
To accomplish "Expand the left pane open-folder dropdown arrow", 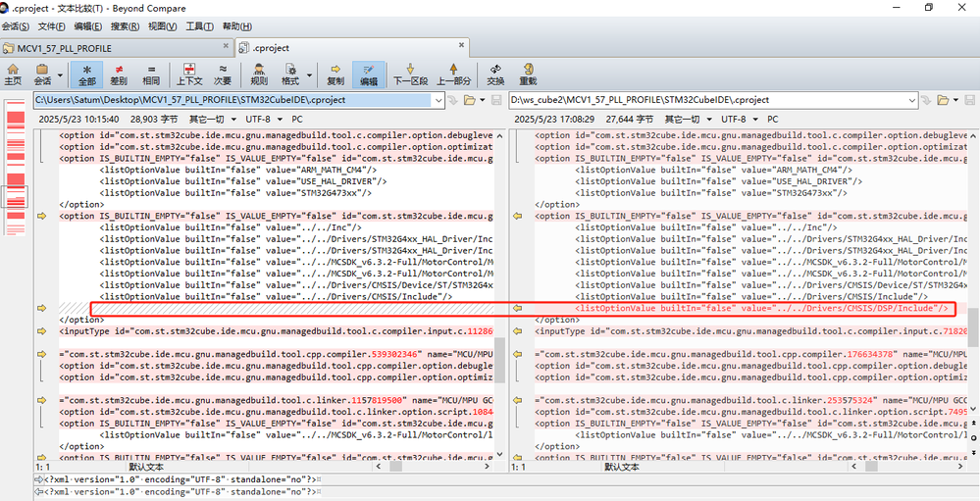I will coord(482,101).
